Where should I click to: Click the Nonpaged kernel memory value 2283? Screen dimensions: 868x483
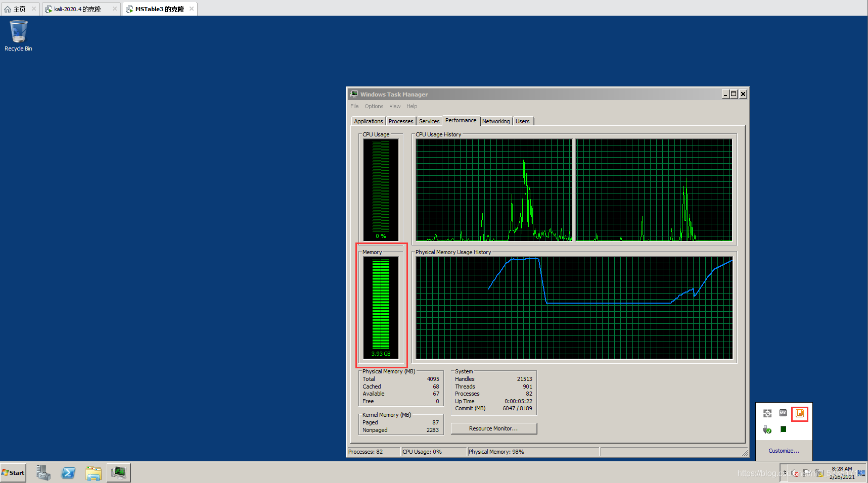(432, 430)
